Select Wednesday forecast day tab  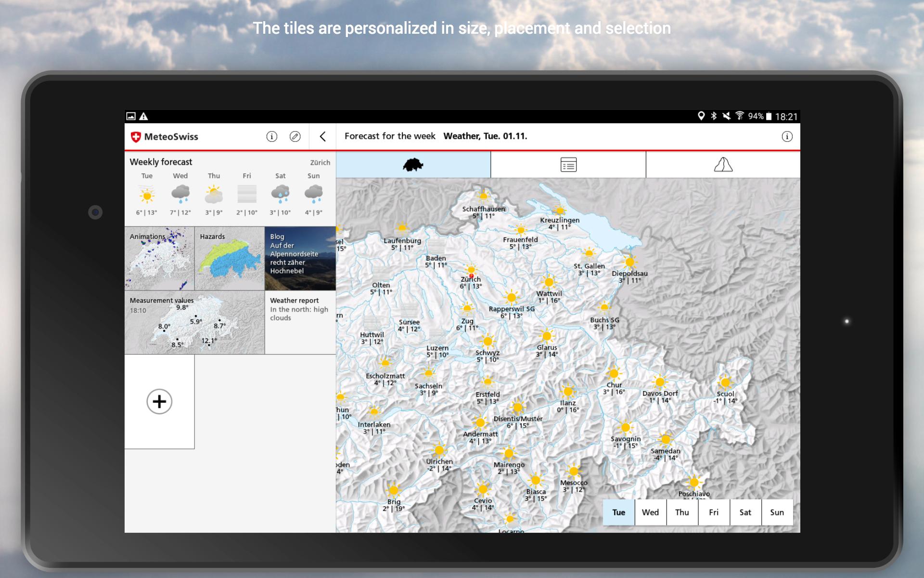[x=651, y=513]
